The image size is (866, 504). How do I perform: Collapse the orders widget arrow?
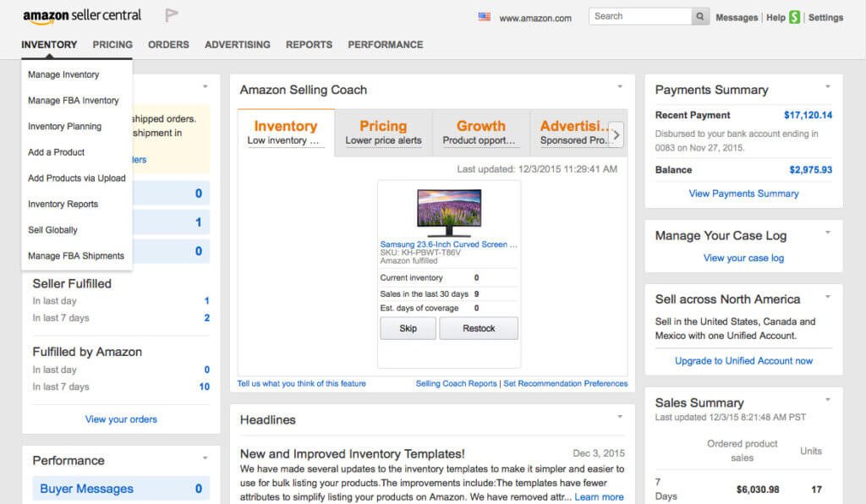pyautogui.click(x=205, y=86)
